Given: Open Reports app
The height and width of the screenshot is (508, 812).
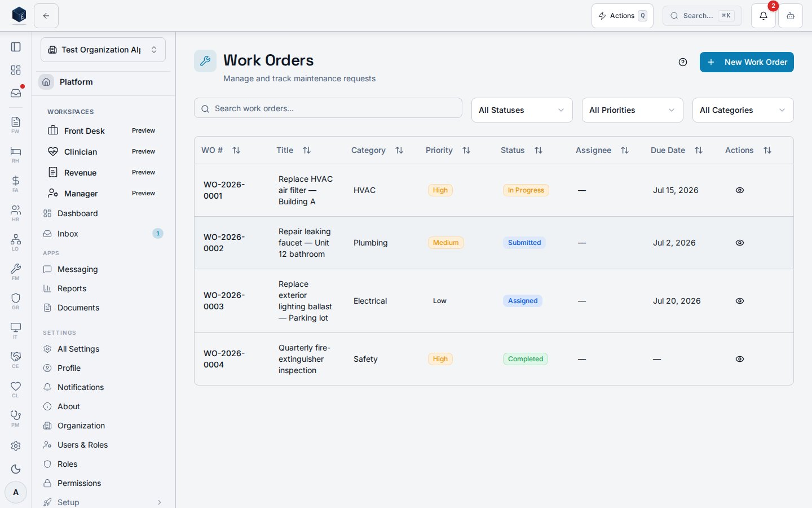Looking at the screenshot, I should click(103, 288).
